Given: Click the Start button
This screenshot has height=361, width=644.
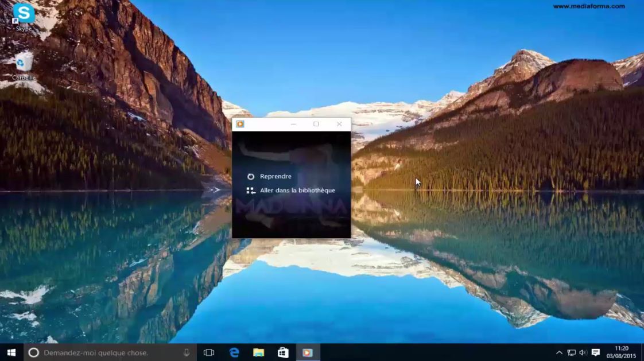Looking at the screenshot, I should click(x=10, y=352).
